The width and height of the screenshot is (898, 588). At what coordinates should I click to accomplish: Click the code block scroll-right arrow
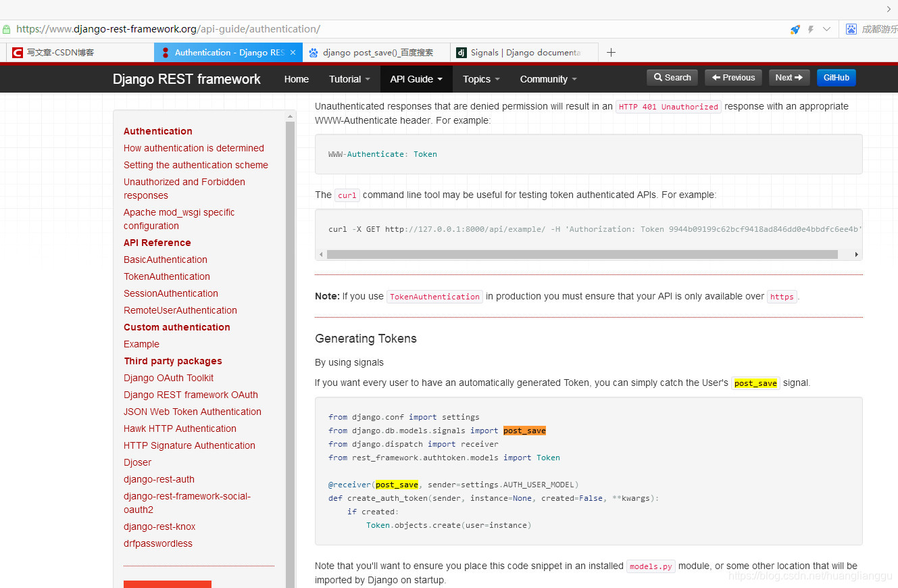pyautogui.click(x=857, y=255)
